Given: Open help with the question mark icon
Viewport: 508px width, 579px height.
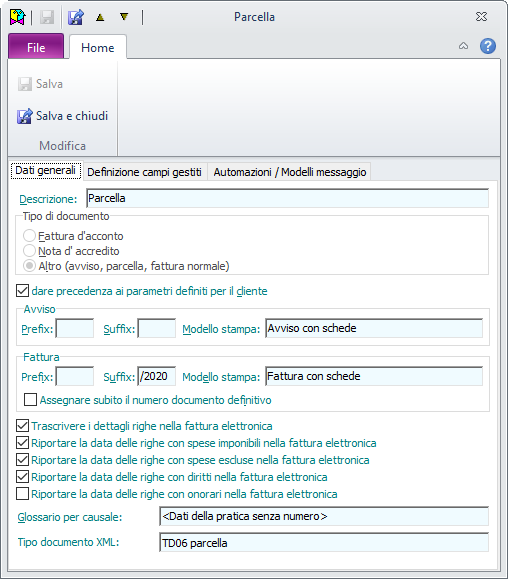Looking at the screenshot, I should pos(488,46).
